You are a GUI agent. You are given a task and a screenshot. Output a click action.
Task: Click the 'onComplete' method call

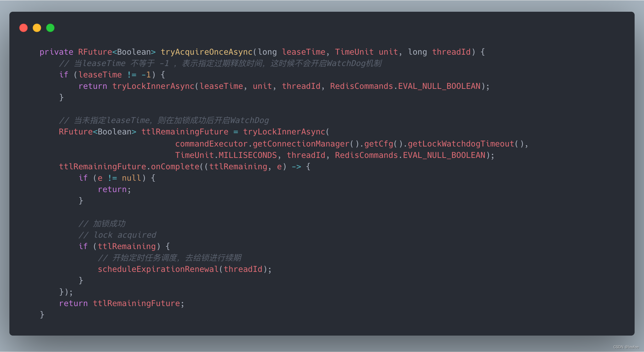click(175, 167)
